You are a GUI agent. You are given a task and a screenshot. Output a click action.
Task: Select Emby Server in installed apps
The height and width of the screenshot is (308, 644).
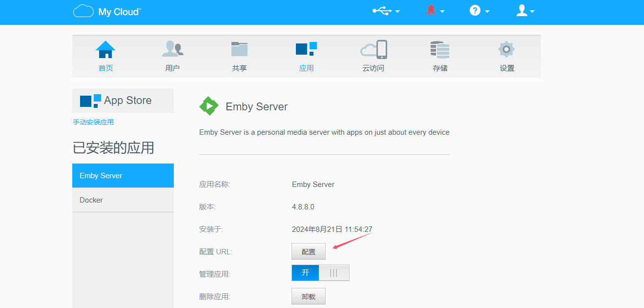(x=123, y=176)
